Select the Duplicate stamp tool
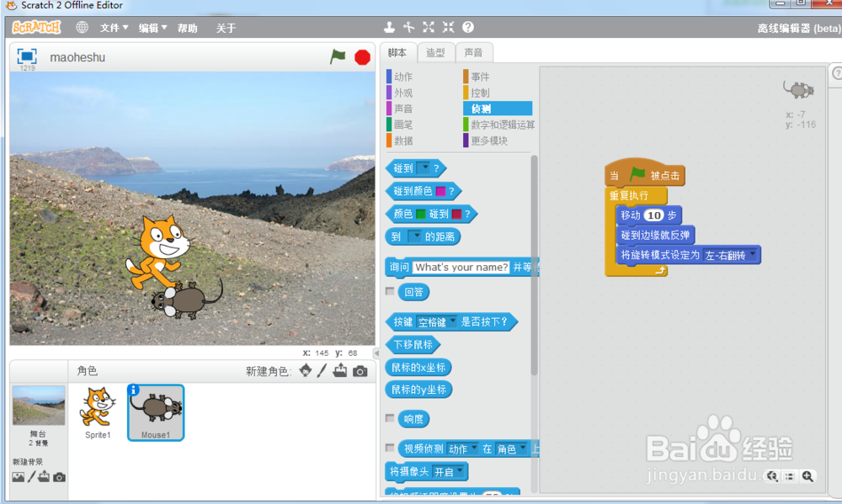Viewport: 842px width, 504px height. 389,27
